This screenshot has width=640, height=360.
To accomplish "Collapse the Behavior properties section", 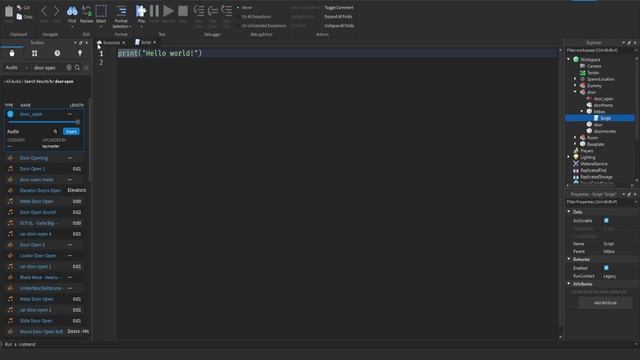I will [569, 259].
